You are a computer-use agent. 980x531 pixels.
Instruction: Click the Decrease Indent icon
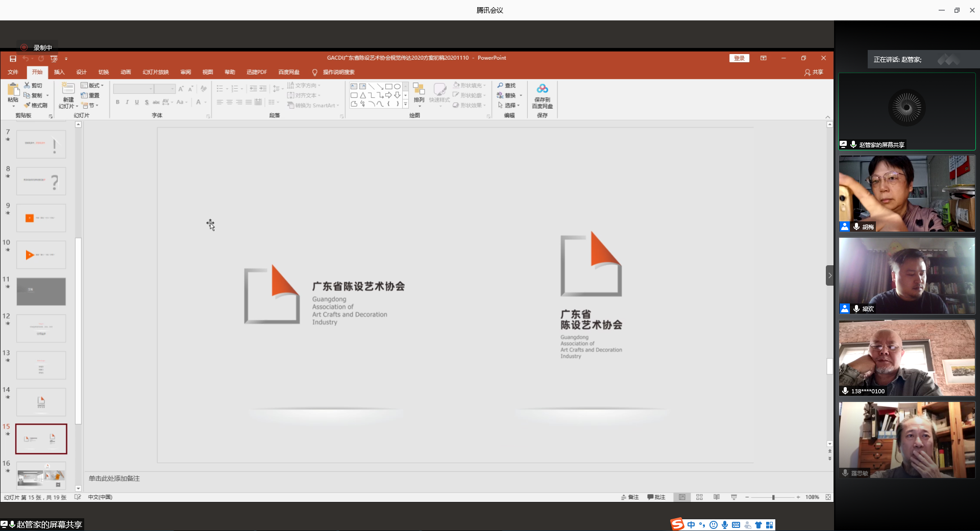click(x=253, y=89)
